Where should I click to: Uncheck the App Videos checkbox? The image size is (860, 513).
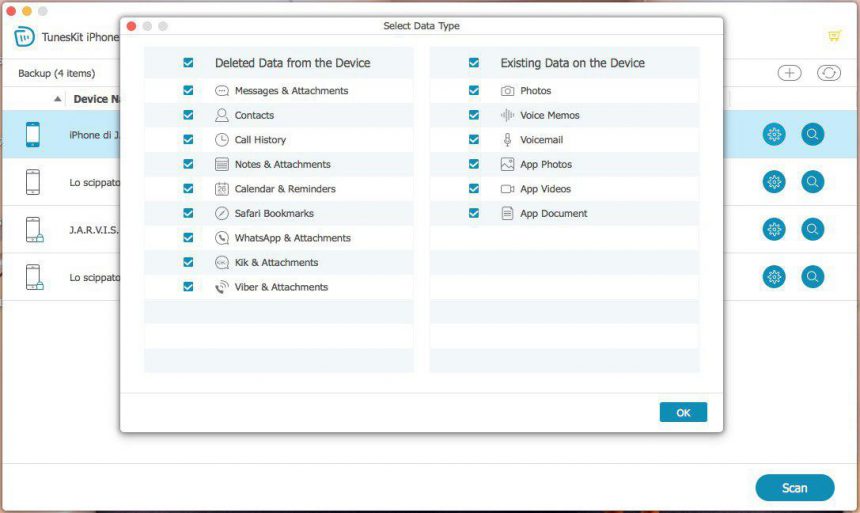click(474, 189)
